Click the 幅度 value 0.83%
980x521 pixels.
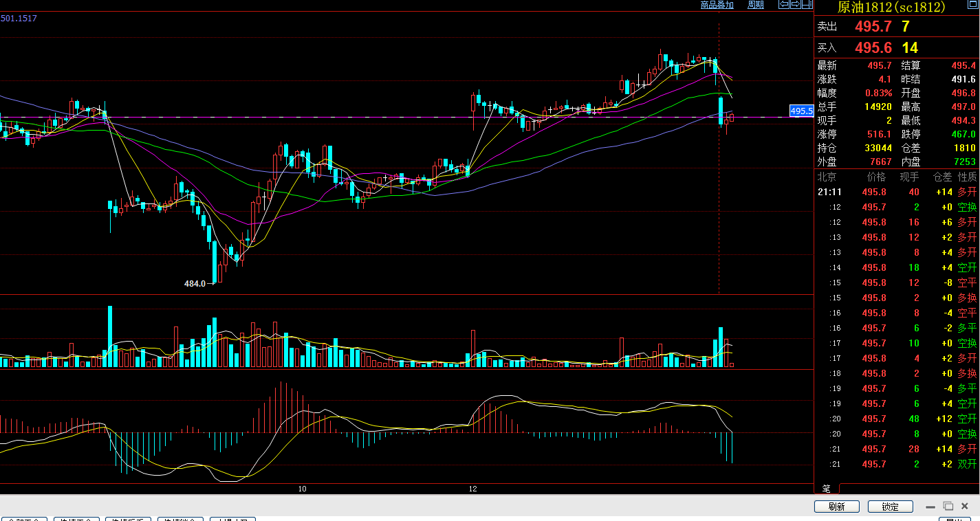click(x=879, y=93)
